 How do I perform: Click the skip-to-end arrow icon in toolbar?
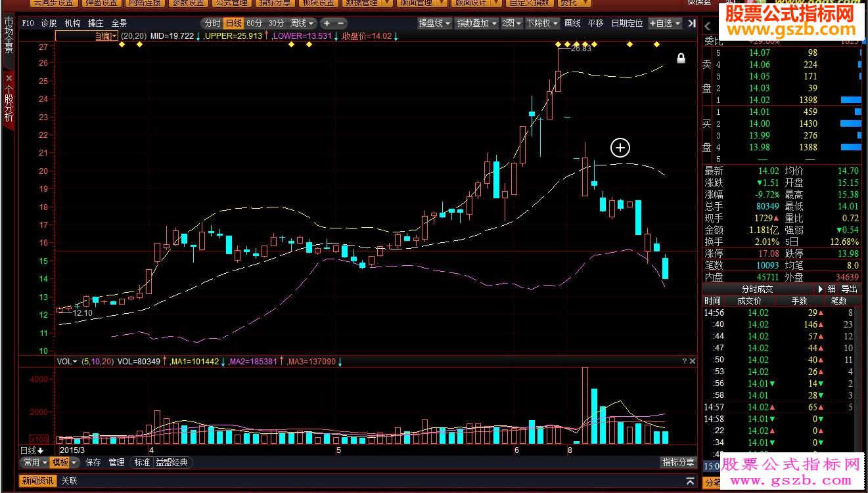pos(692,23)
